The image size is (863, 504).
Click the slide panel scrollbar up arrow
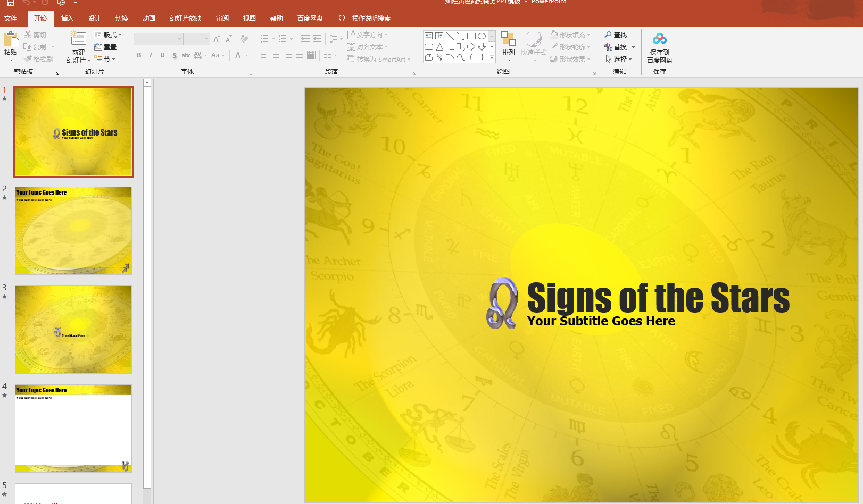pos(147,83)
